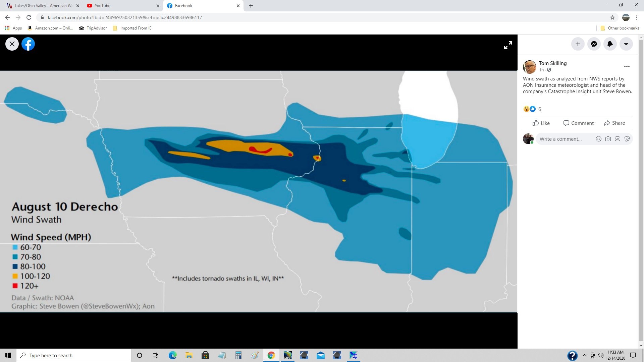This screenshot has width=644, height=362.
Task: Attach a photo using camera icon
Action: (x=608, y=139)
